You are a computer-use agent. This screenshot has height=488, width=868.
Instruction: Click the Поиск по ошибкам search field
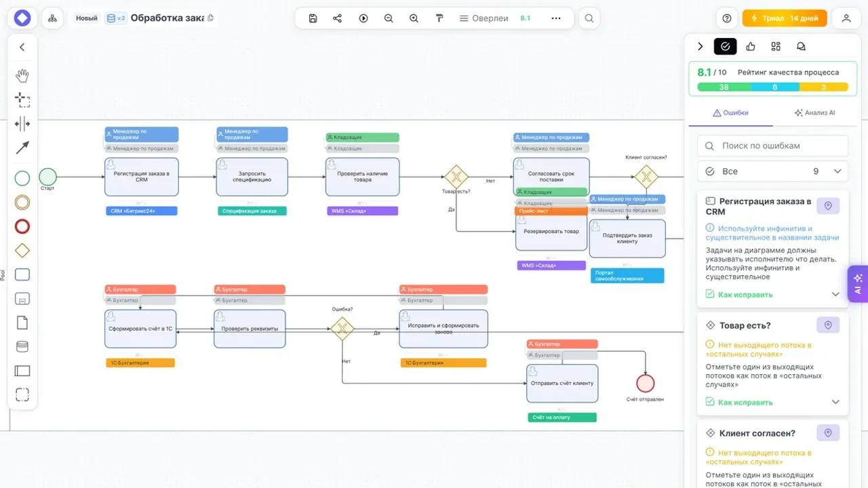[772, 146]
